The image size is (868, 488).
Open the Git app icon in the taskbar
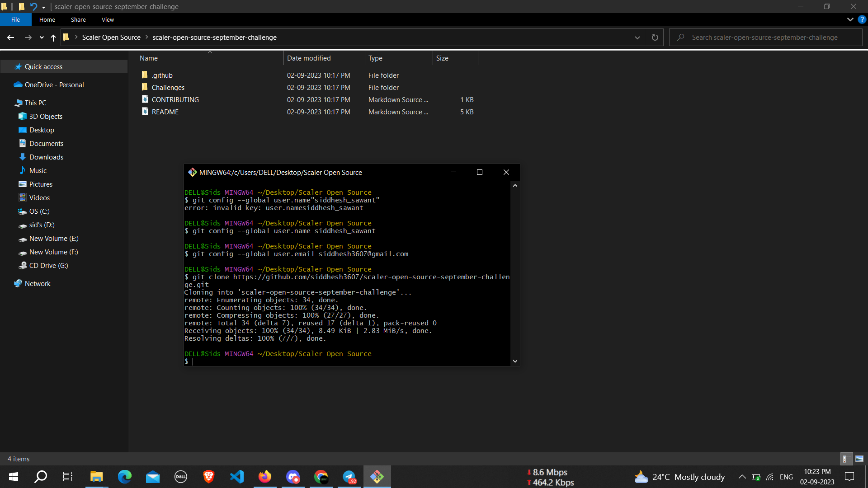[x=377, y=477]
